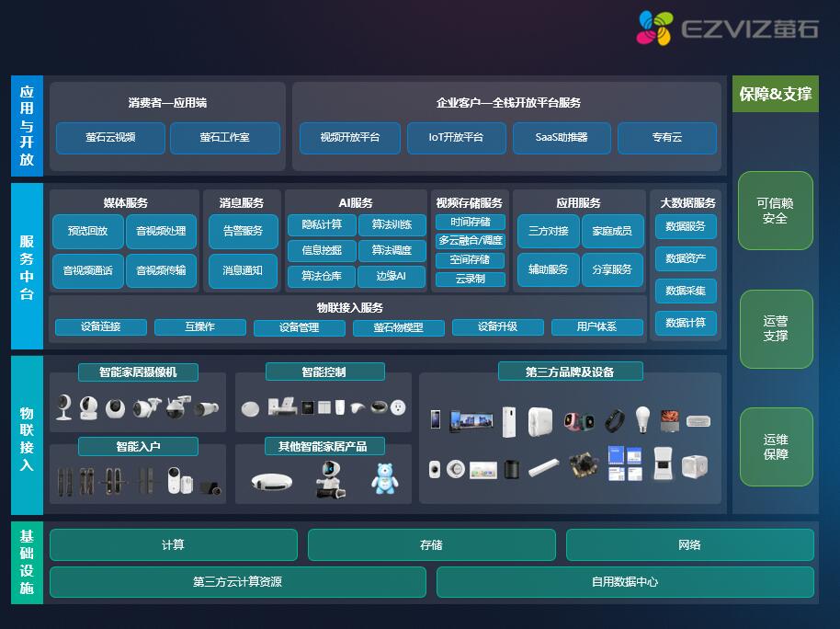Select the 视频开放平台 box

[x=350, y=138]
